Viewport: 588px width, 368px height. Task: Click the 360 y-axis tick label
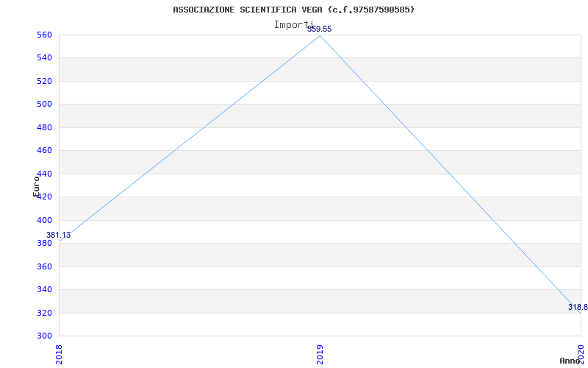[x=44, y=266]
